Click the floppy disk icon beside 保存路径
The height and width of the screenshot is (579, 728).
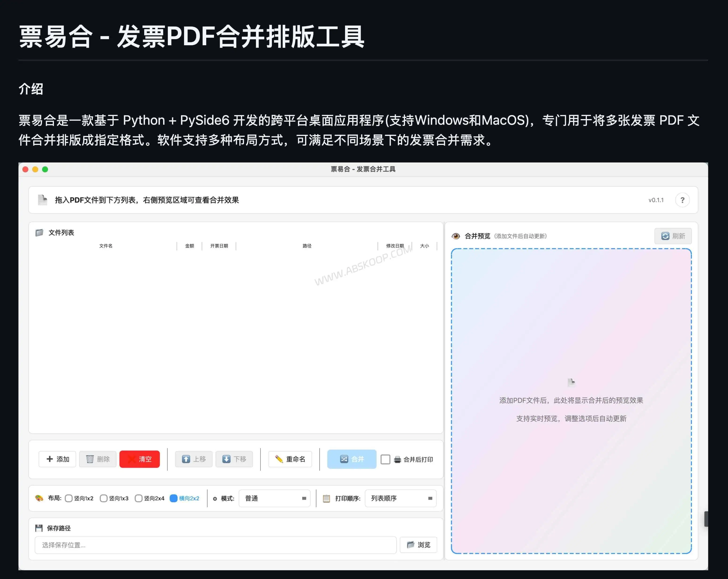pyautogui.click(x=39, y=528)
